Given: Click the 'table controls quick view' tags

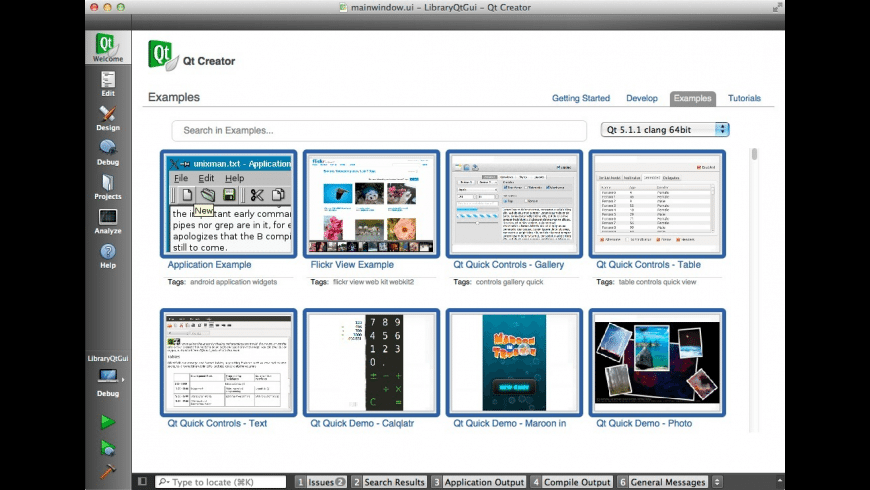Looking at the screenshot, I should point(657,282).
